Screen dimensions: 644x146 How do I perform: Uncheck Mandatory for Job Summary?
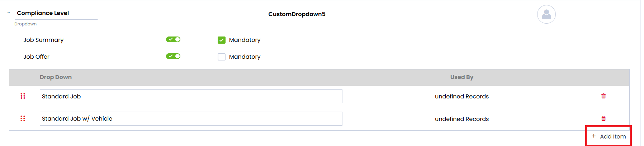click(x=222, y=40)
